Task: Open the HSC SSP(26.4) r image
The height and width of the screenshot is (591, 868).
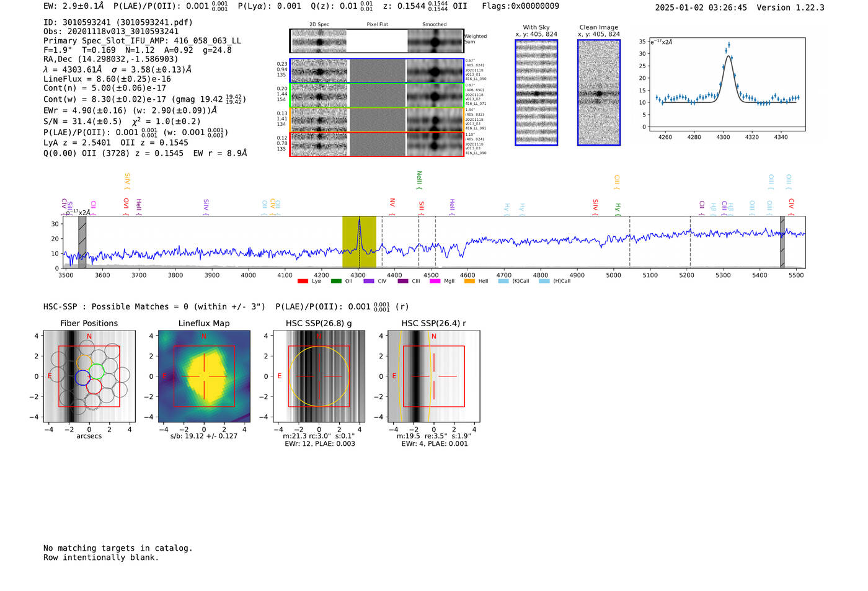Action: (434, 376)
